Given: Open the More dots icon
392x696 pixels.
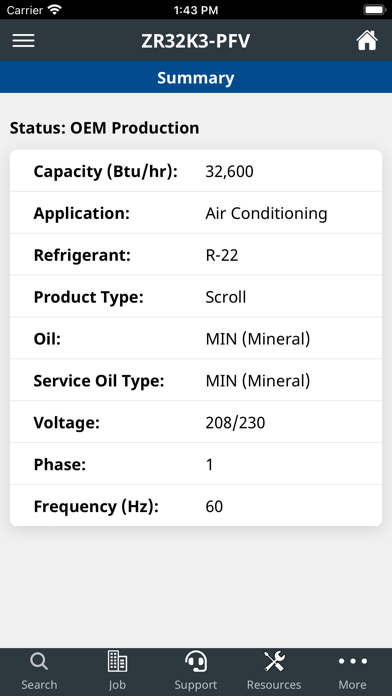Looking at the screenshot, I should pos(352,661).
